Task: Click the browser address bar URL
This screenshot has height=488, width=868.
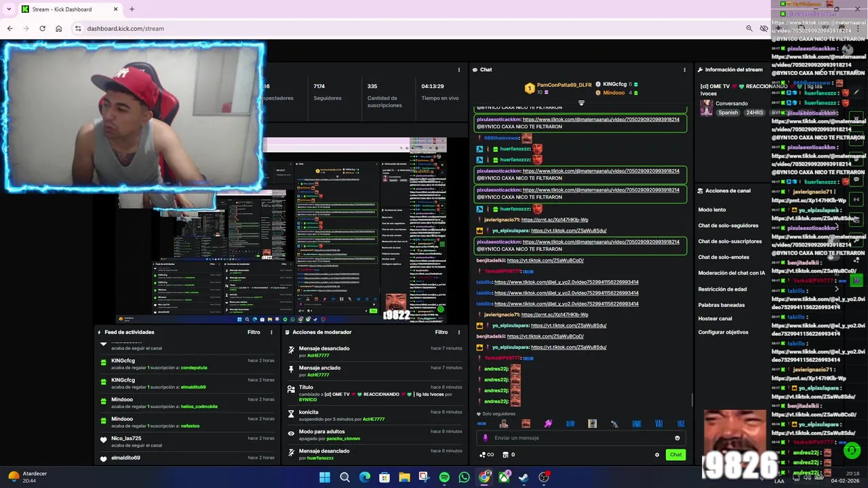Action: coord(125,28)
